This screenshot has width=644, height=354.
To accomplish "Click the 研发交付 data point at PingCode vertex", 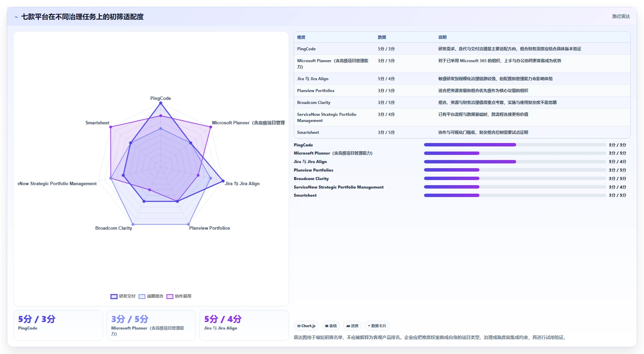I will [160, 103].
